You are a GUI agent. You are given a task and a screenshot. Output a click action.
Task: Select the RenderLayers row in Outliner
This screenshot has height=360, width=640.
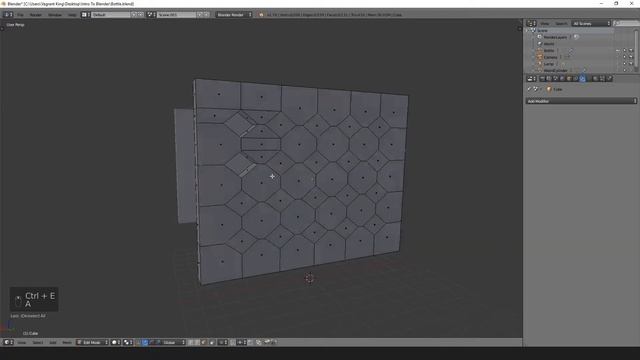point(555,37)
